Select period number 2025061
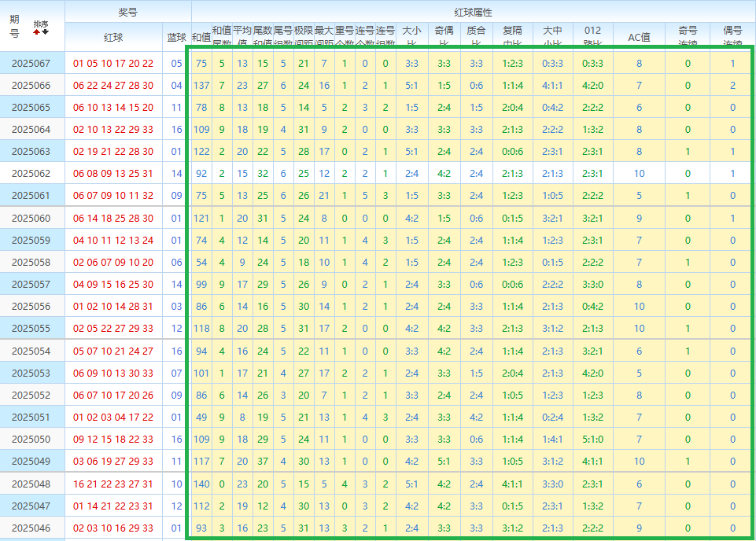This screenshot has height=541, width=756. coord(31,196)
